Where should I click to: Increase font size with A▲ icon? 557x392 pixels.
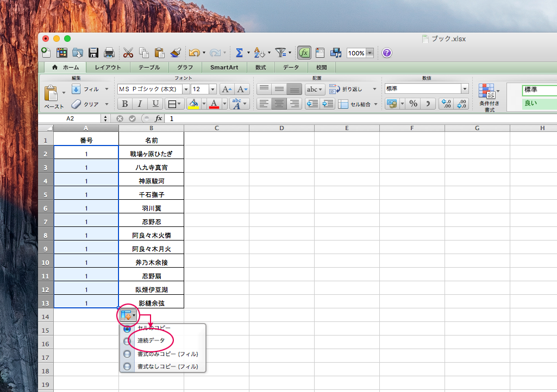226,89
